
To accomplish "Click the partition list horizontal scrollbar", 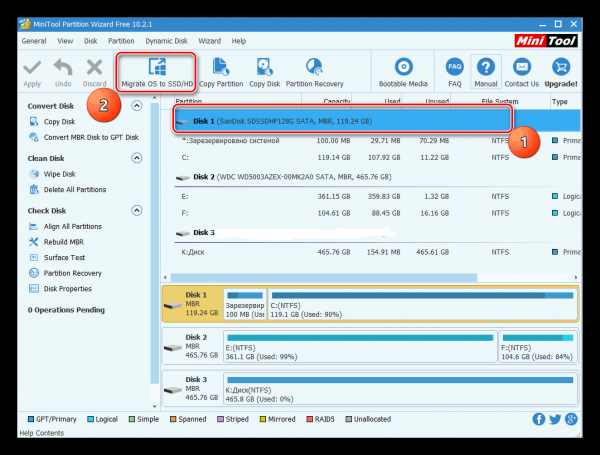I will click(324, 277).
